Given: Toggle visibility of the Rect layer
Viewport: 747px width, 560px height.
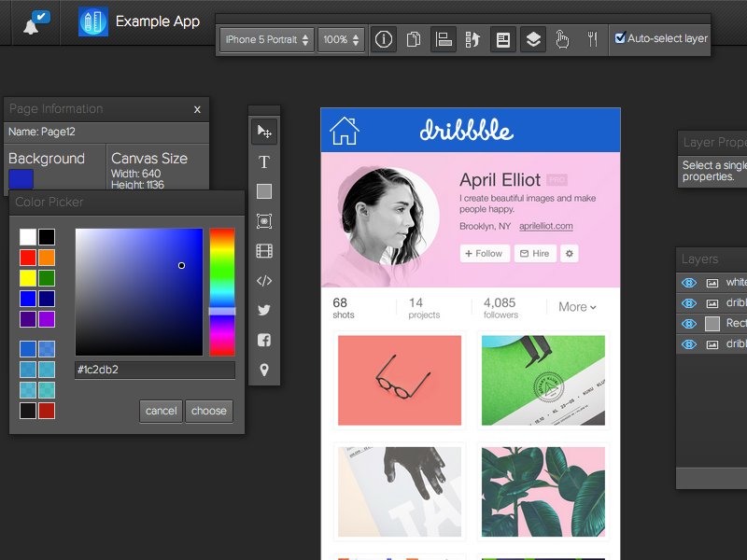Looking at the screenshot, I should coord(689,323).
